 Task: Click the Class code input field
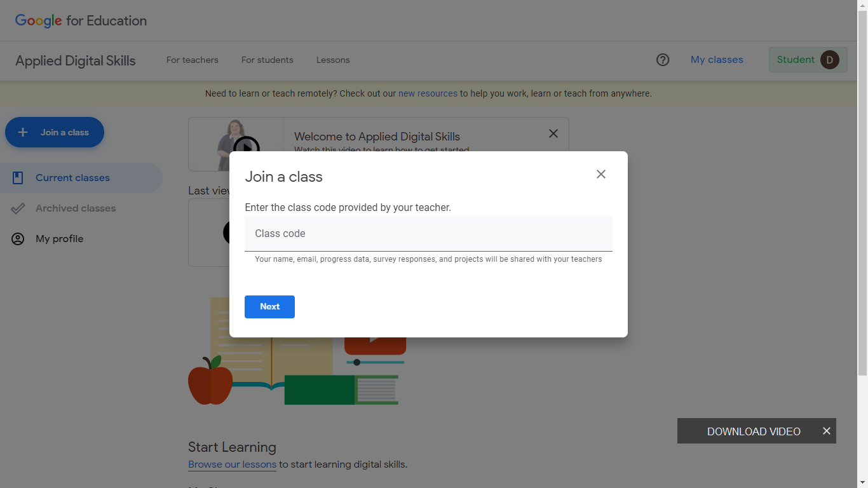point(428,234)
